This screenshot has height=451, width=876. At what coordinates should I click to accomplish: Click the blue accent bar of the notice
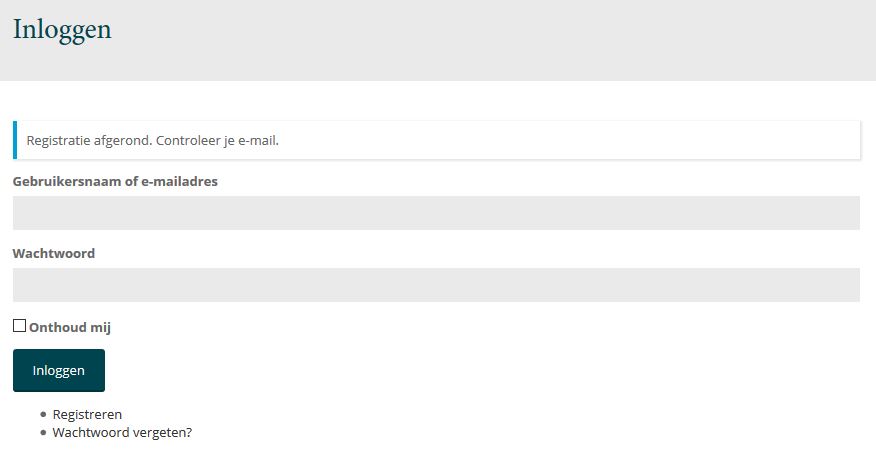coord(15,140)
